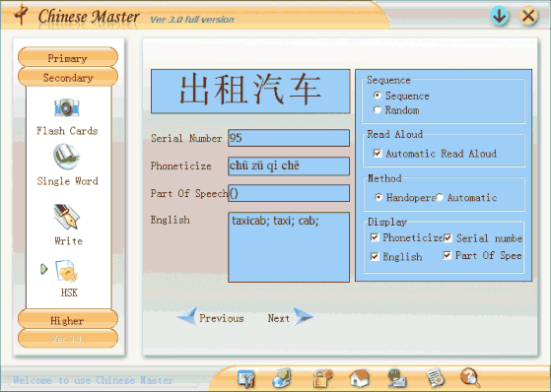Click the Chinese characters display panel
The image size is (551, 392).
pos(250,92)
